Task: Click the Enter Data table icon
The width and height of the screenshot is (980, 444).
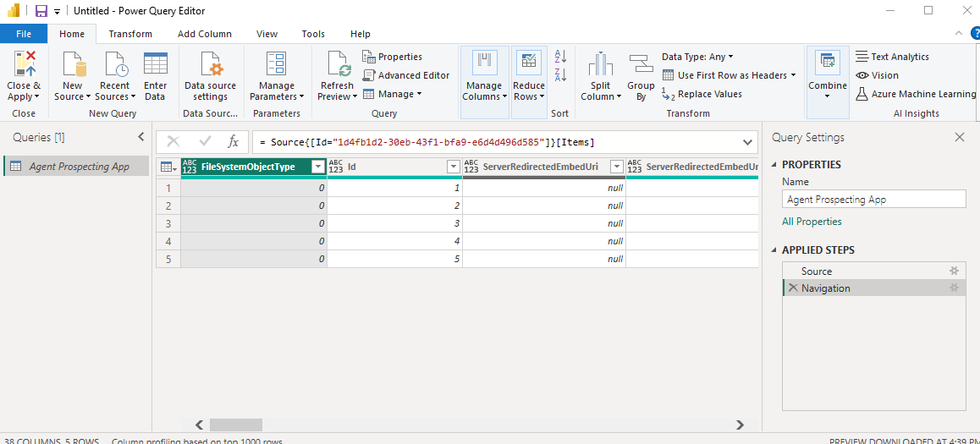Action: [155, 64]
